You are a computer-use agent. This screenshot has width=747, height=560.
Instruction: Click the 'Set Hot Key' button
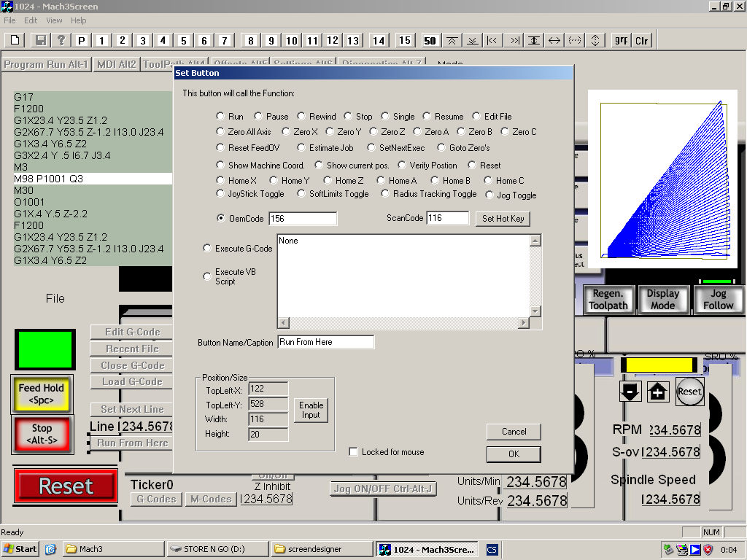(x=503, y=219)
